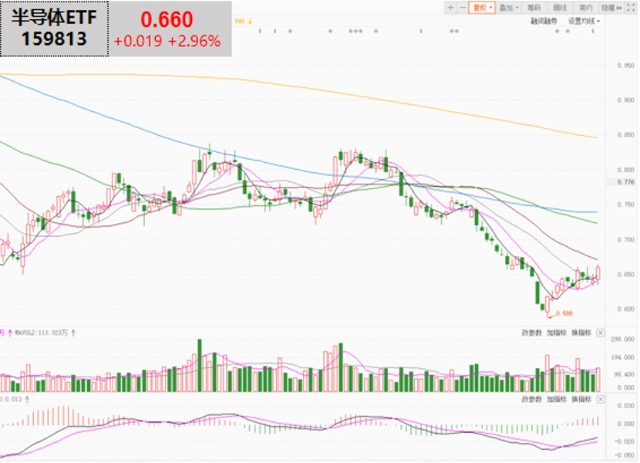The image size is (640, 463).
Task: Expand the 叠加 overlay dropdown
Action: tap(511, 7)
